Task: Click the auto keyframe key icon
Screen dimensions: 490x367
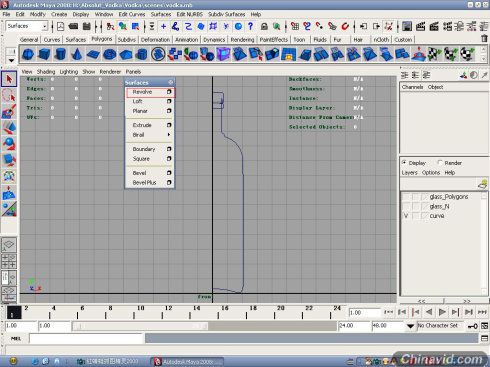Action: (473, 326)
